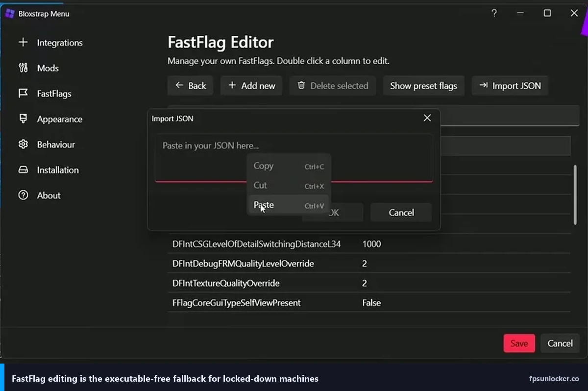Close the Import JSON dialog

[427, 118]
